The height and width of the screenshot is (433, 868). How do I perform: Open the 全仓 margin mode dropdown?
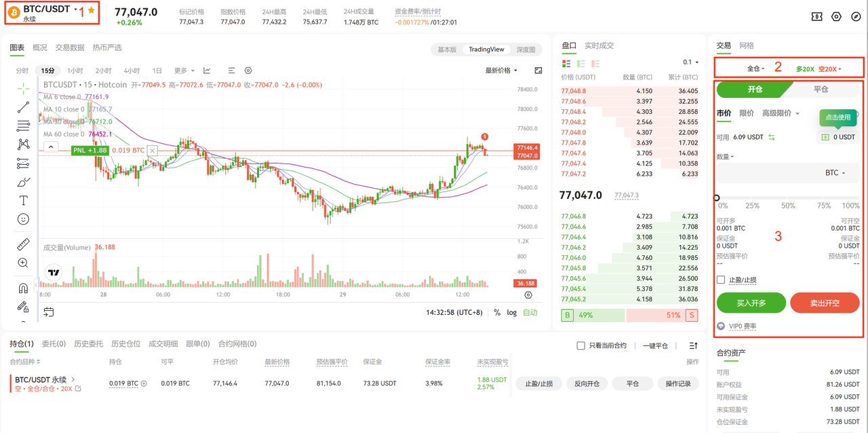pyautogui.click(x=755, y=69)
